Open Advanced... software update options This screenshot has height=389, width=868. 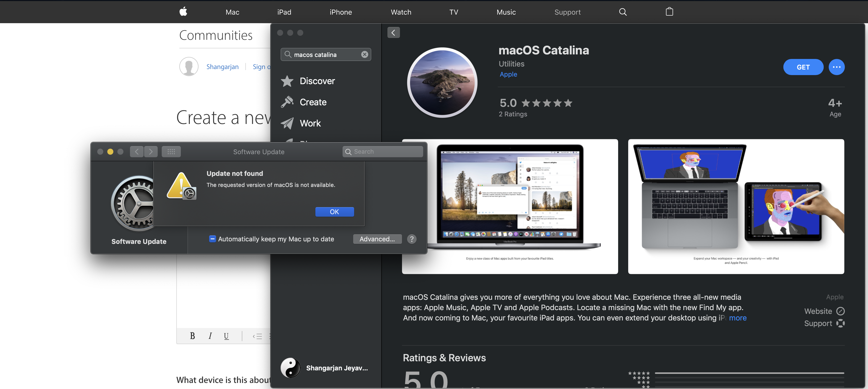coord(377,239)
